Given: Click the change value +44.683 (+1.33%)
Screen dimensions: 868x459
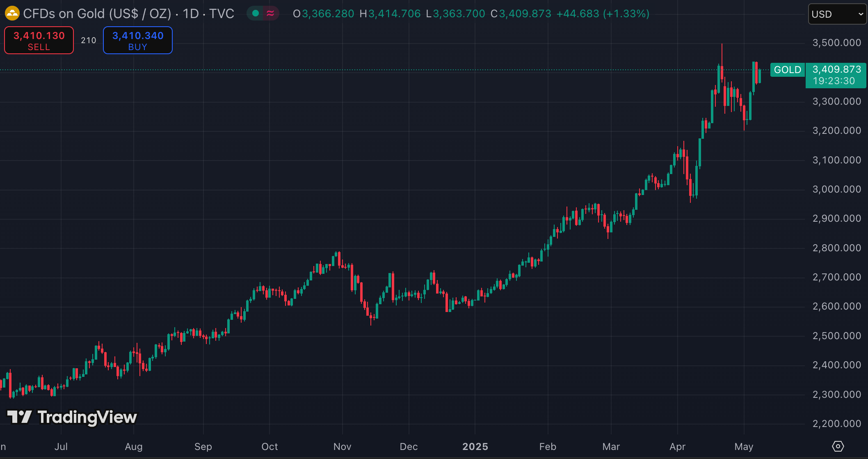Looking at the screenshot, I should tap(603, 14).
